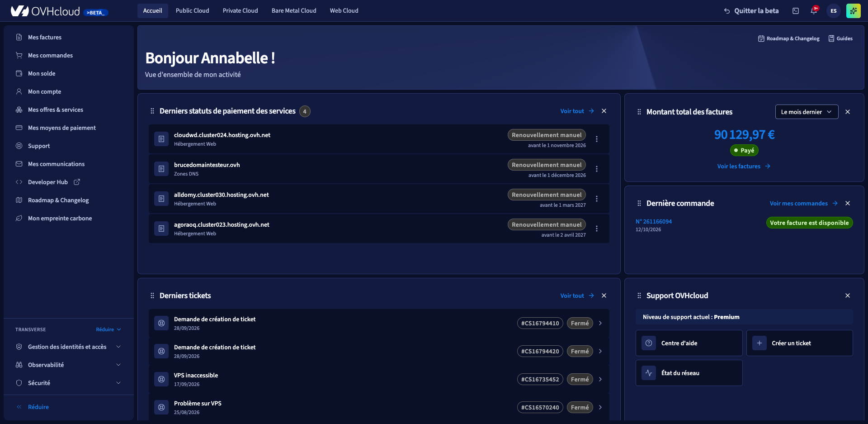The image size is (868, 424).
Task: Open the Le mois dernier period dropdown
Action: click(807, 112)
